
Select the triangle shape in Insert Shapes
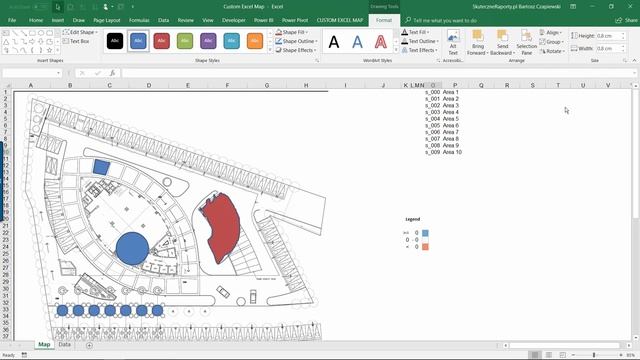(6, 42)
